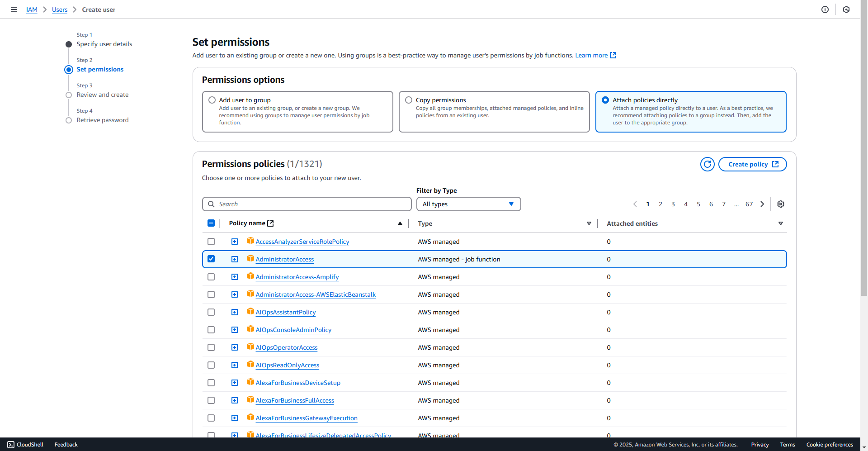Click the AIOpsAssistantPolicy cube icon
The image size is (868, 451).
pos(250,311)
